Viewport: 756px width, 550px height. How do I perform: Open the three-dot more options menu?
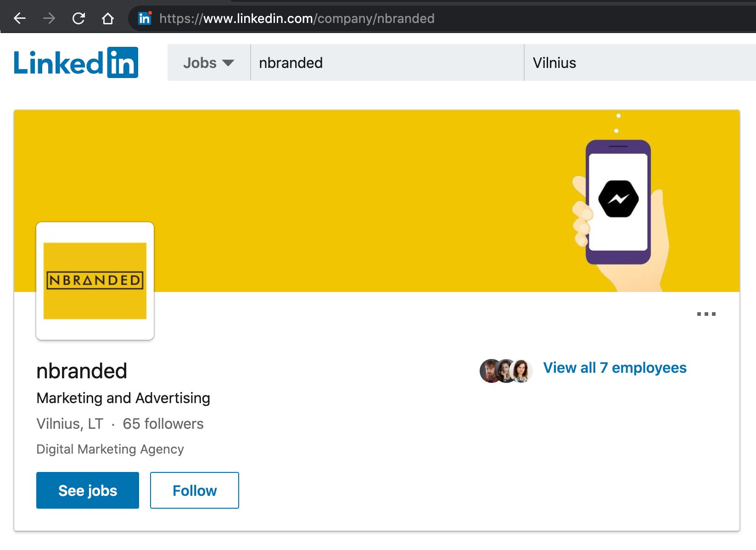click(706, 314)
